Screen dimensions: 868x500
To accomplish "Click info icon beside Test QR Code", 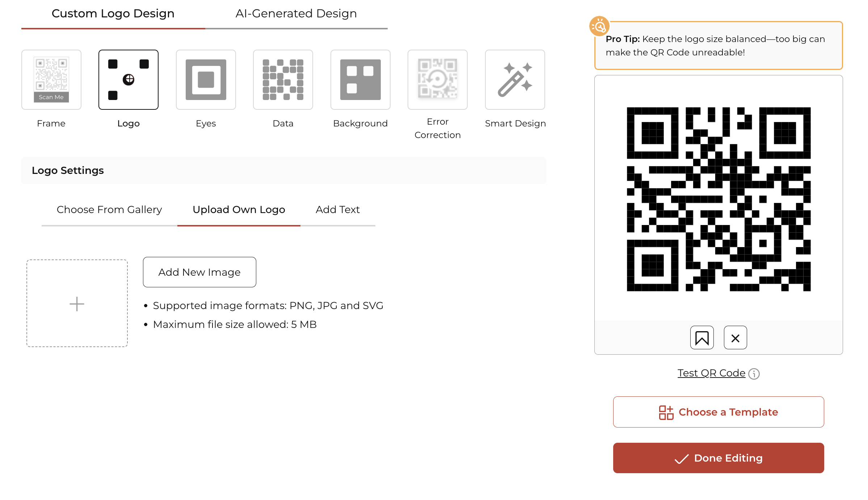I will click(x=754, y=374).
